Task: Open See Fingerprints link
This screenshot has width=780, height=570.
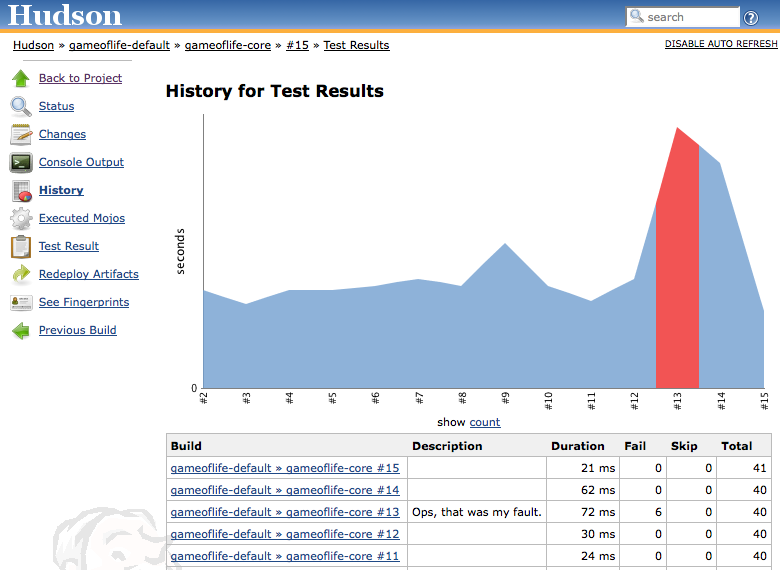Action: (84, 302)
